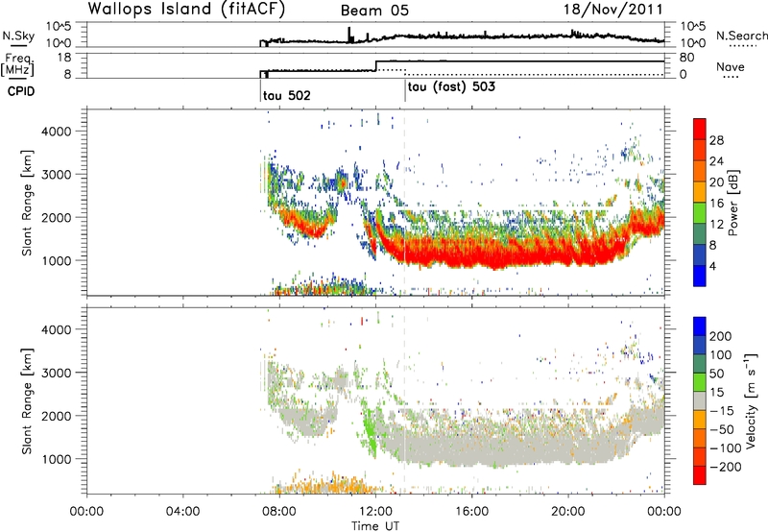This screenshot has height=532, width=768.
Task: Click the '28' tick on Power colorbar
Action: pyautogui.click(x=716, y=140)
